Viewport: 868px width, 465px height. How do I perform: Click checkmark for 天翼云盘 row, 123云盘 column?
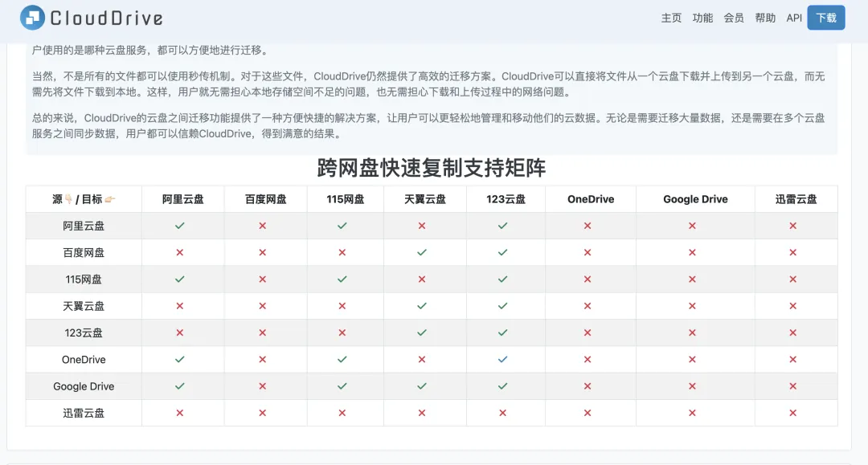click(502, 306)
